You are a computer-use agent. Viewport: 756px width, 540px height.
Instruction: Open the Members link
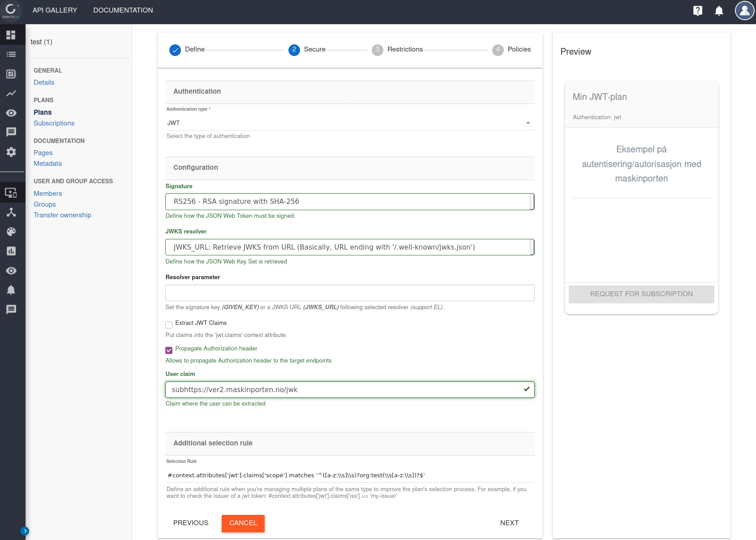coord(48,194)
